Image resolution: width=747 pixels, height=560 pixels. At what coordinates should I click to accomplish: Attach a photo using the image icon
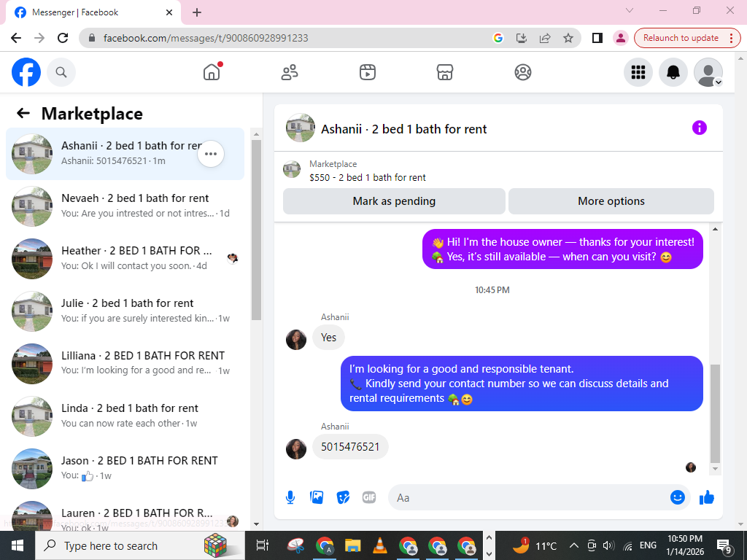click(317, 497)
